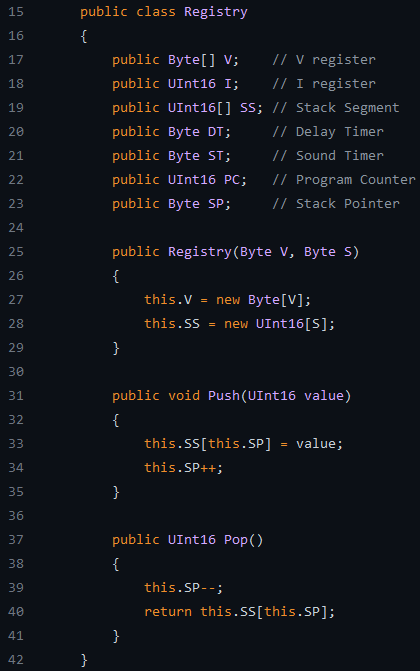
Task: Place cursor on 'void' keyword on line 31
Action: coord(184,395)
